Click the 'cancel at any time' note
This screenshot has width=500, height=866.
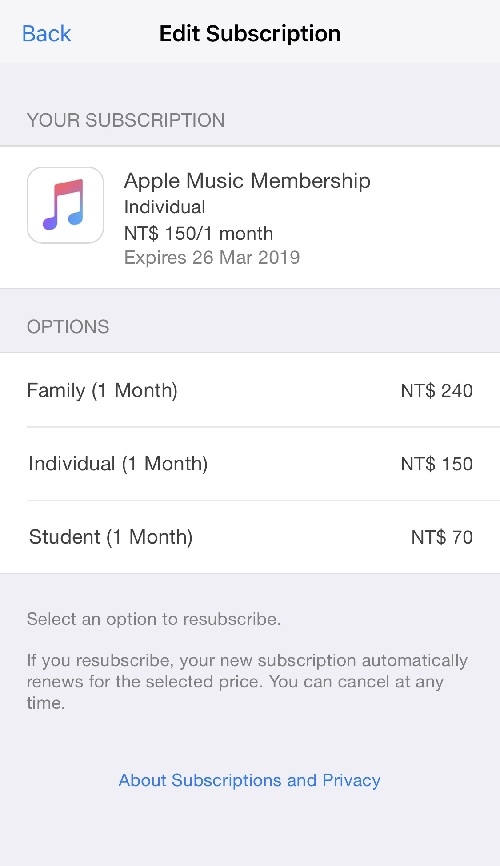tap(393, 682)
